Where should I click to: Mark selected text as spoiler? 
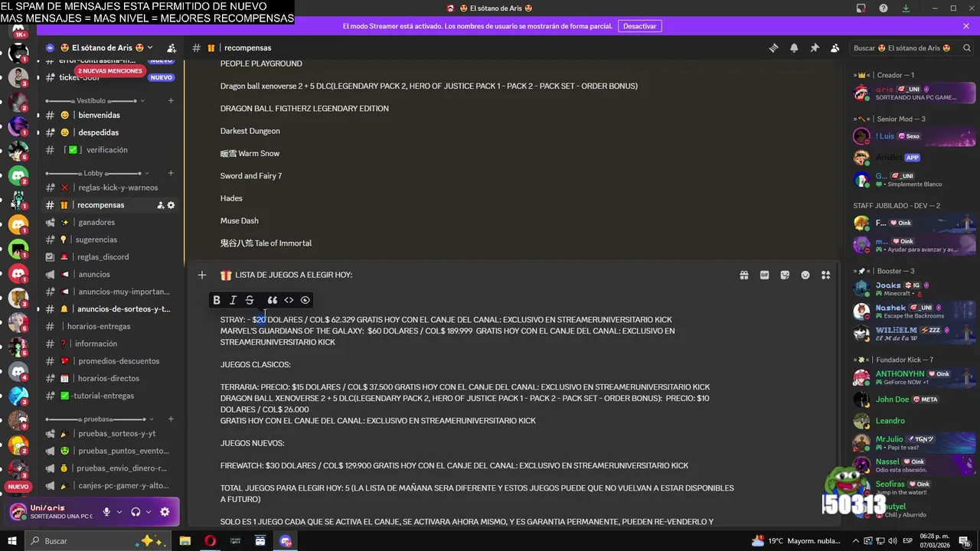[x=305, y=300]
